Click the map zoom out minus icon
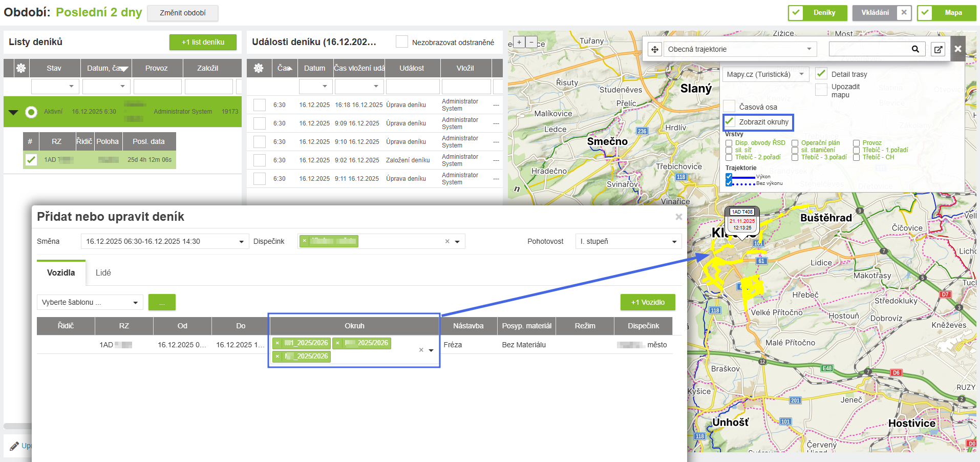Screen dimensions: 980x462 point(531,43)
